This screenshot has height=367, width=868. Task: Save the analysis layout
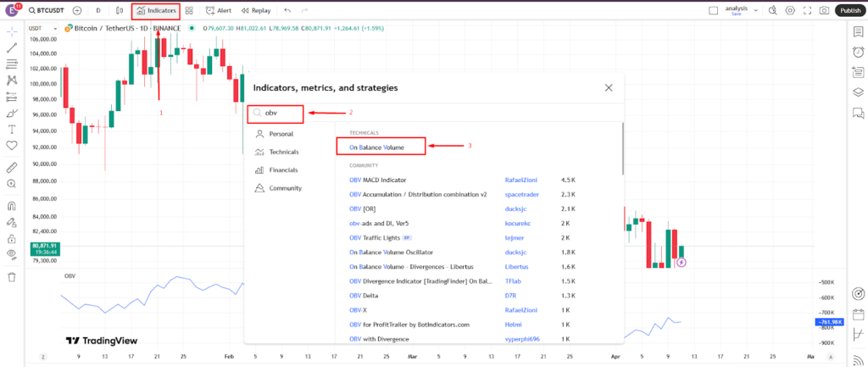737,14
